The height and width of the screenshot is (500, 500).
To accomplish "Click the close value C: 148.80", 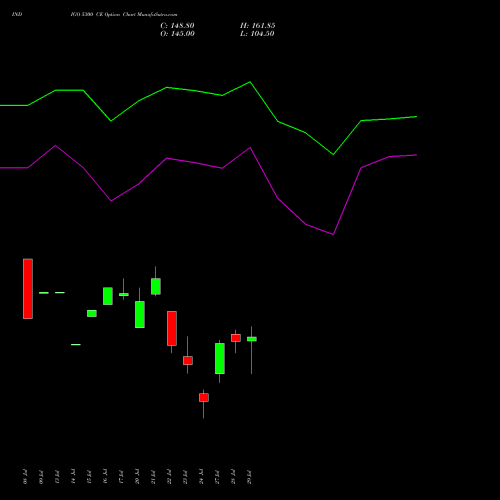I will [177, 26].
